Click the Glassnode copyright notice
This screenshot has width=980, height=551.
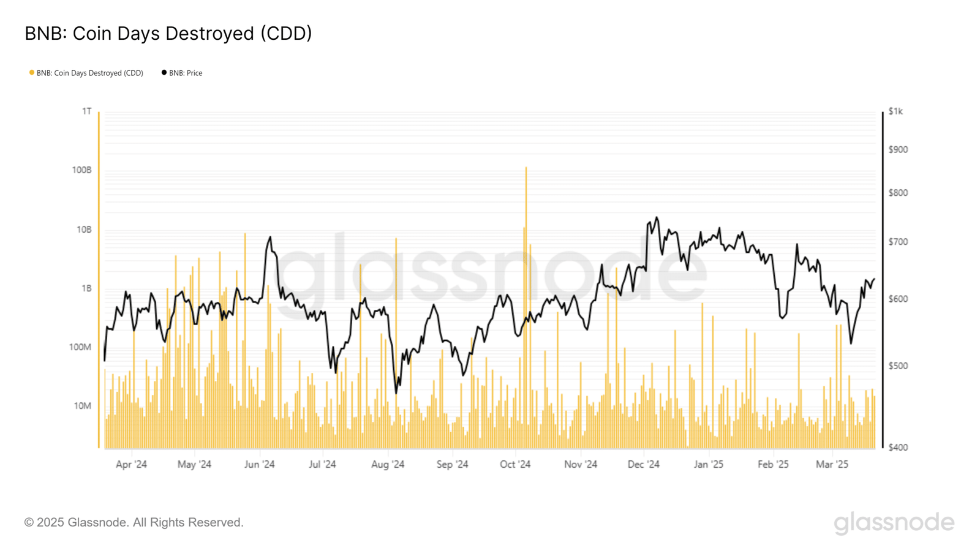(134, 522)
